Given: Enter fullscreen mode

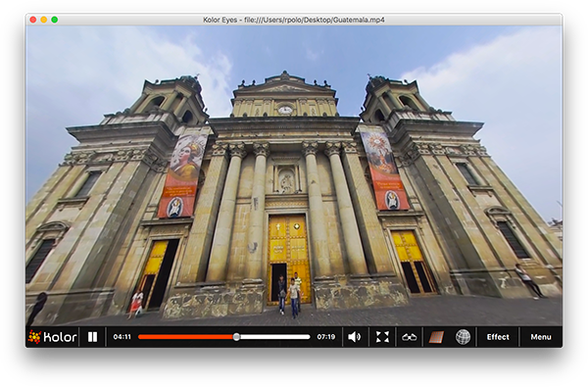Looking at the screenshot, I should (x=382, y=337).
